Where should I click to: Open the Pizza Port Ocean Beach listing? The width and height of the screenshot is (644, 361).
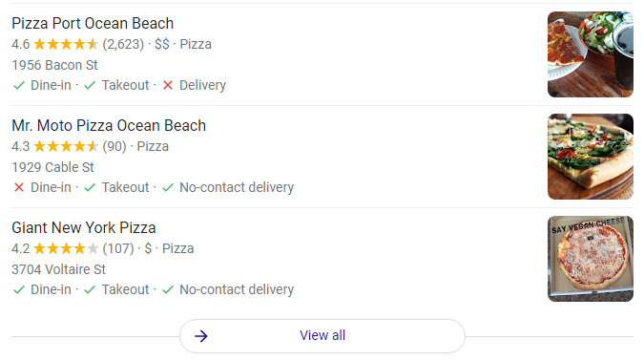point(93,24)
